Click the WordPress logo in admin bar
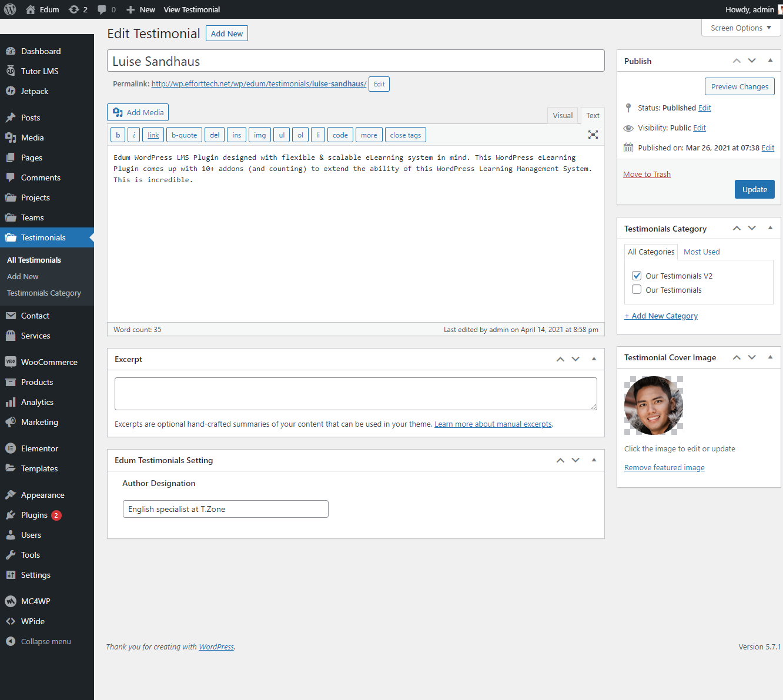The image size is (783, 700). pyautogui.click(x=10, y=9)
